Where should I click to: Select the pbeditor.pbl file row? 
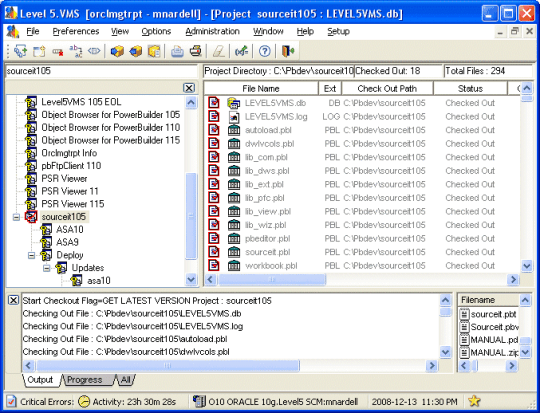click(x=362, y=238)
